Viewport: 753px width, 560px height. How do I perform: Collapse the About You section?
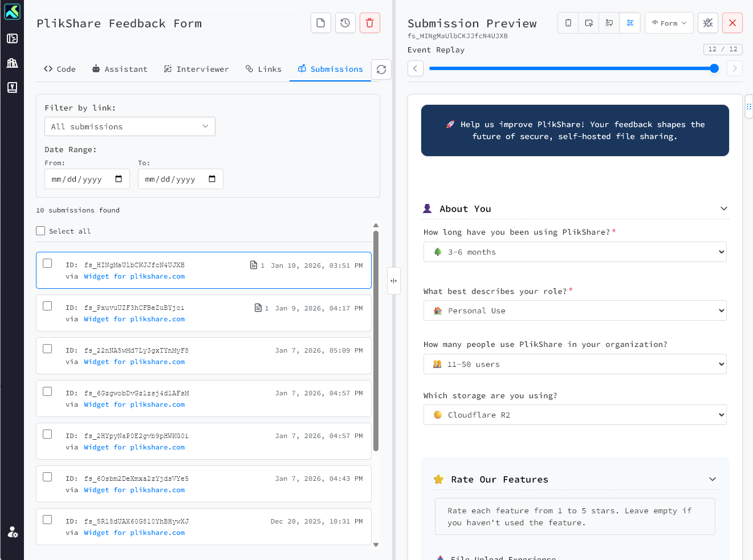coord(723,209)
